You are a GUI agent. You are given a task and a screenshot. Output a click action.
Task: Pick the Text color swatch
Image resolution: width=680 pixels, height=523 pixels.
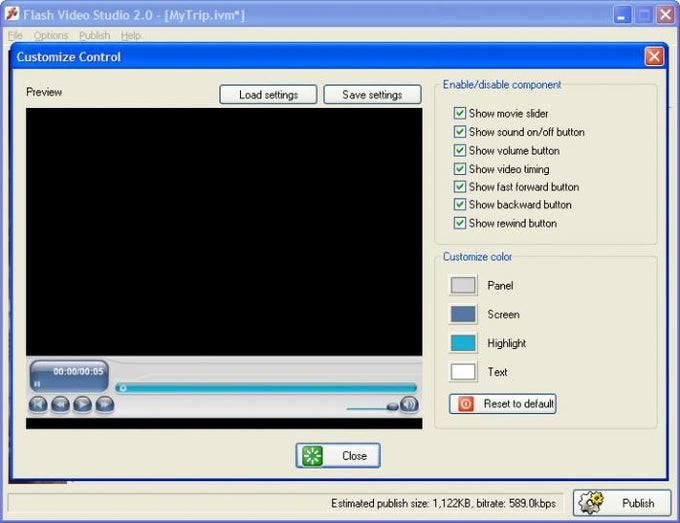463,372
